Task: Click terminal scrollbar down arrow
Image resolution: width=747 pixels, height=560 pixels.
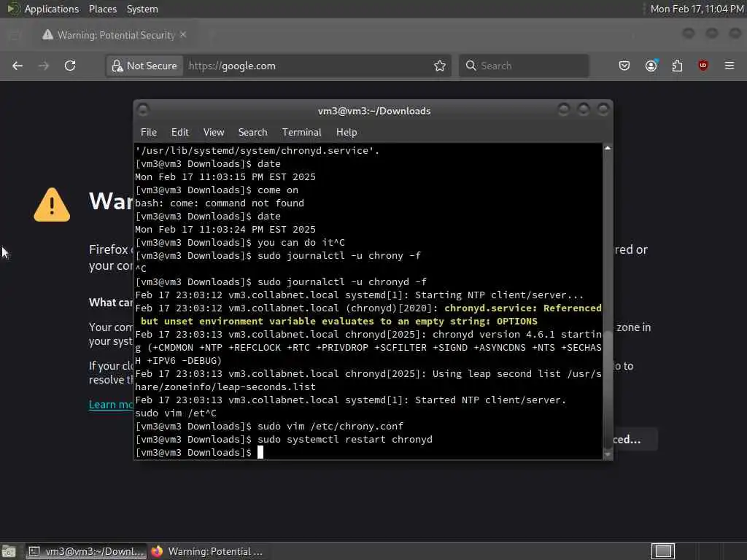Action: click(608, 454)
